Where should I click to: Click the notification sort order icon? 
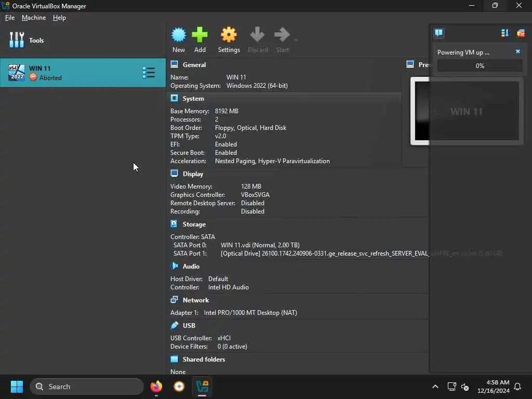click(x=505, y=33)
